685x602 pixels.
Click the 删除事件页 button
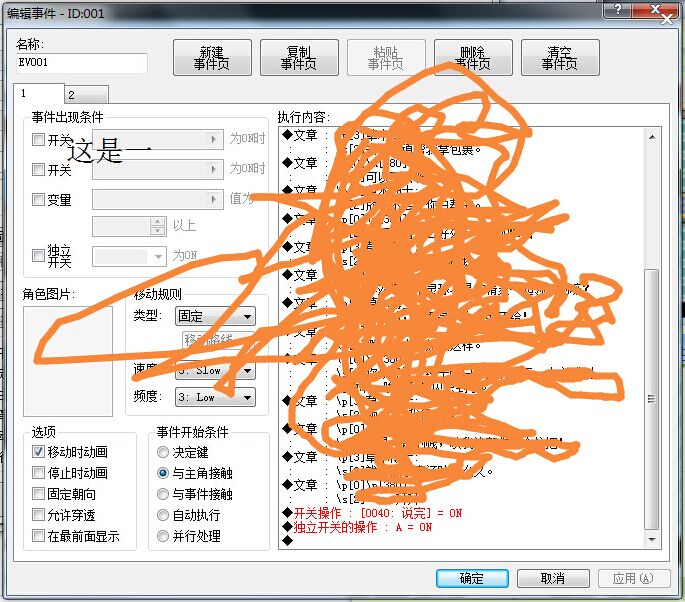(x=473, y=58)
